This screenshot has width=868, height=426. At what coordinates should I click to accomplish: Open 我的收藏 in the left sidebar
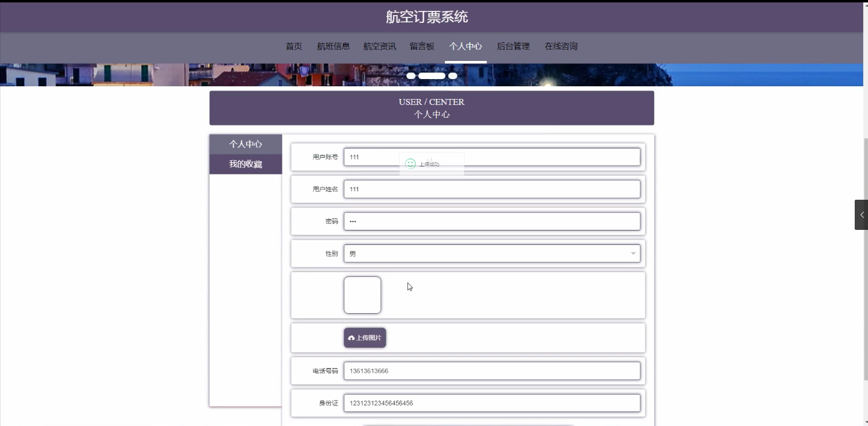(246, 164)
